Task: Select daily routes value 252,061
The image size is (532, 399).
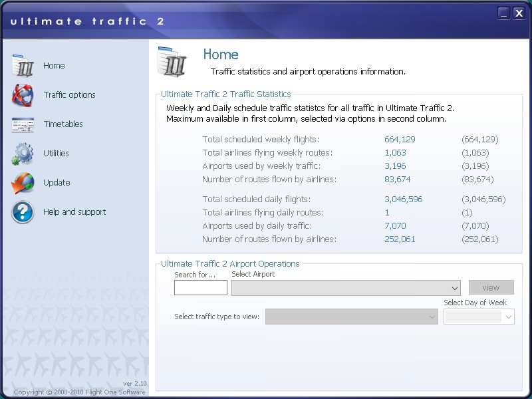Action: (400, 239)
